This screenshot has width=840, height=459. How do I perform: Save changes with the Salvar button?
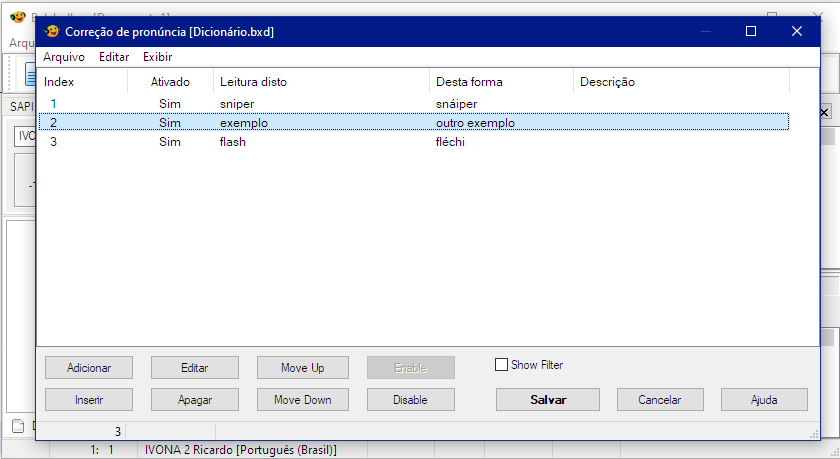(x=548, y=400)
